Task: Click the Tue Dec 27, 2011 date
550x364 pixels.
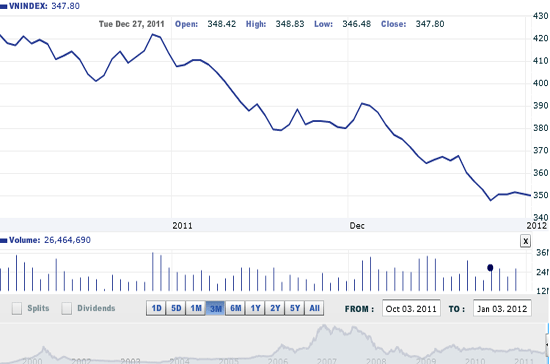Action: (132, 24)
